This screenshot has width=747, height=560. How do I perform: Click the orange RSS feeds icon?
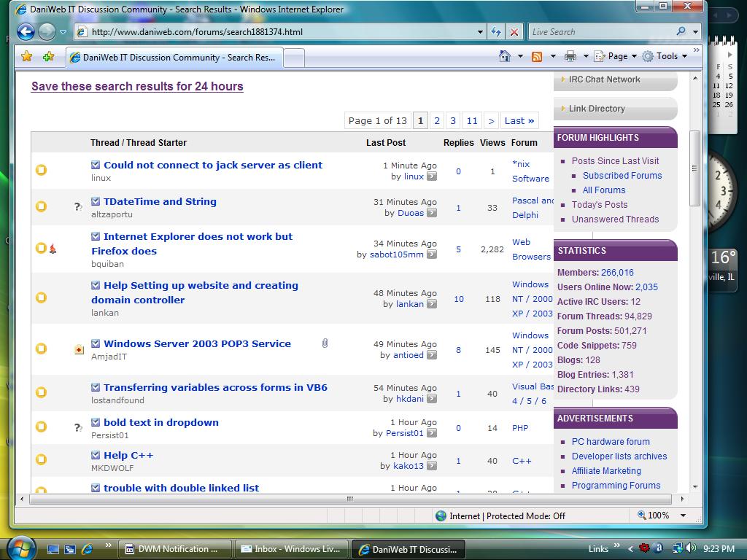[537, 57]
